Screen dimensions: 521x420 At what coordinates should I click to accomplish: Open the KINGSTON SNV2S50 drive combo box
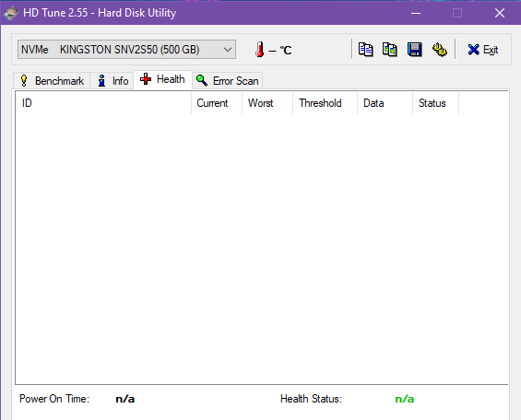(126, 50)
